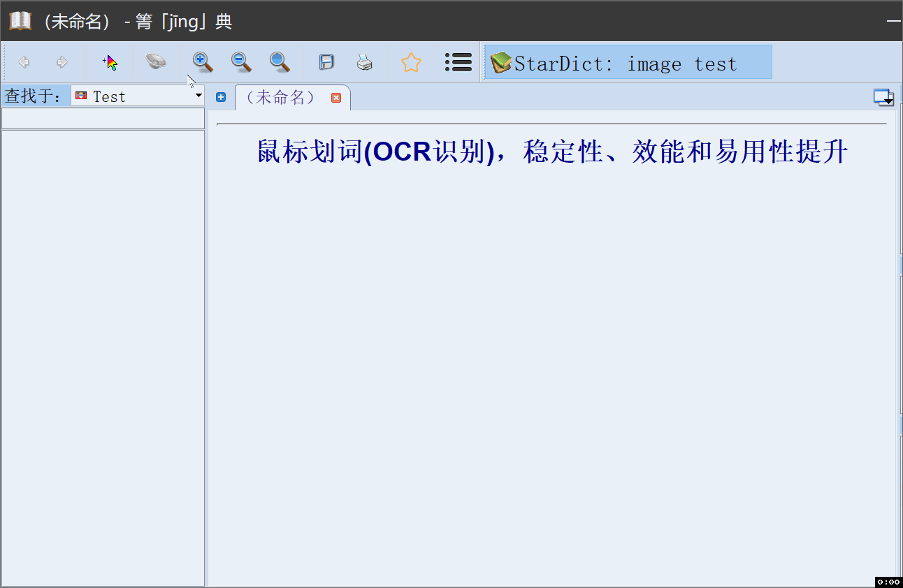This screenshot has width=903, height=588.
Task: Close the （未命名） tab
Action: (x=335, y=98)
